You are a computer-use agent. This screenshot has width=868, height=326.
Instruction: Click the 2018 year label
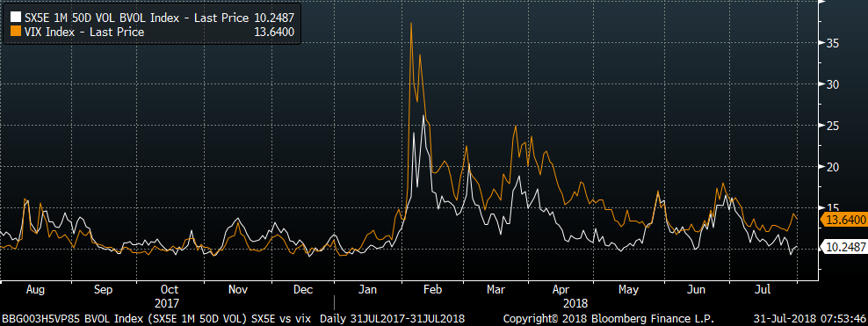coord(575,303)
